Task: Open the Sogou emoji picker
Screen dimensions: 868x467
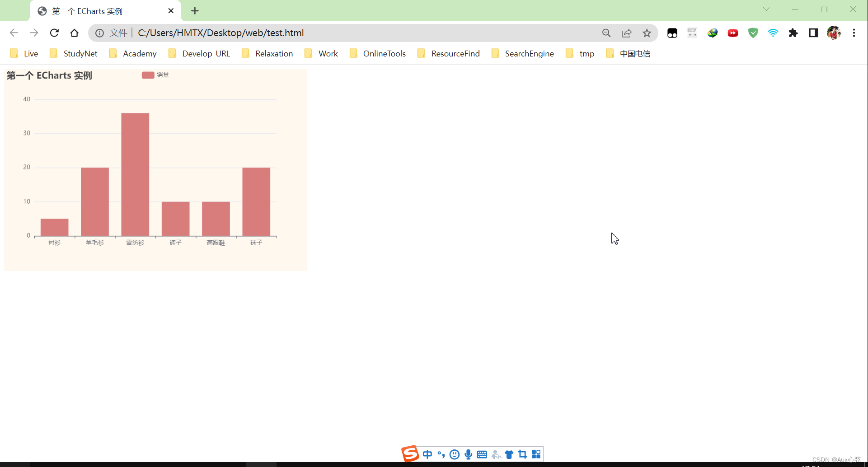Action: click(455, 454)
